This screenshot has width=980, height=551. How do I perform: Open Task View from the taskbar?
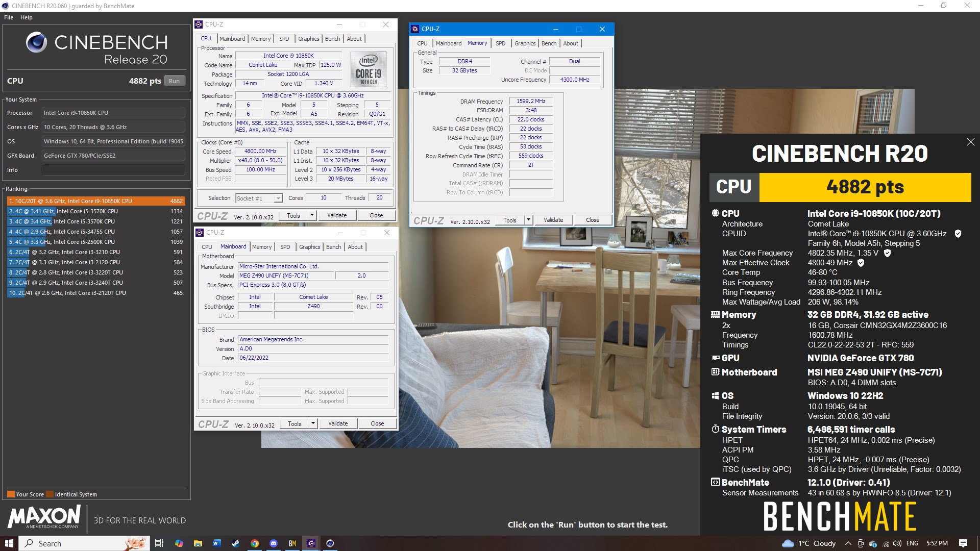click(x=159, y=543)
